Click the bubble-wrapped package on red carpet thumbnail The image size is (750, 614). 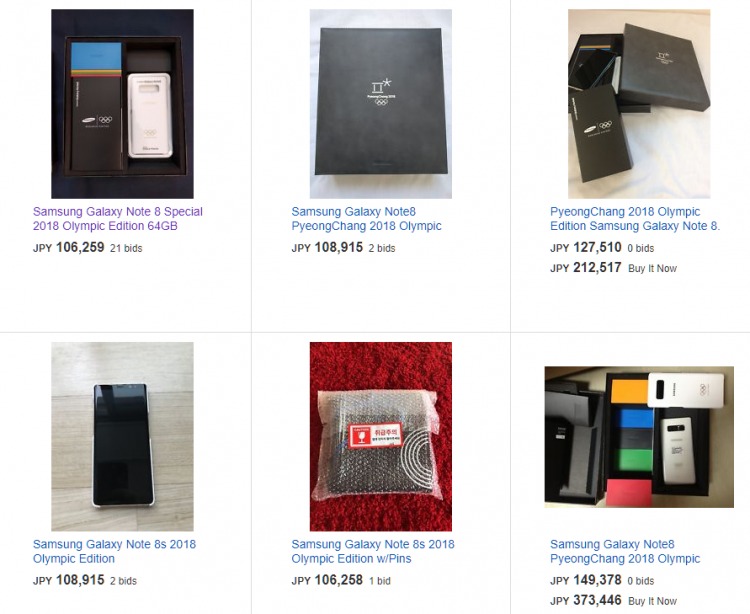click(381, 437)
